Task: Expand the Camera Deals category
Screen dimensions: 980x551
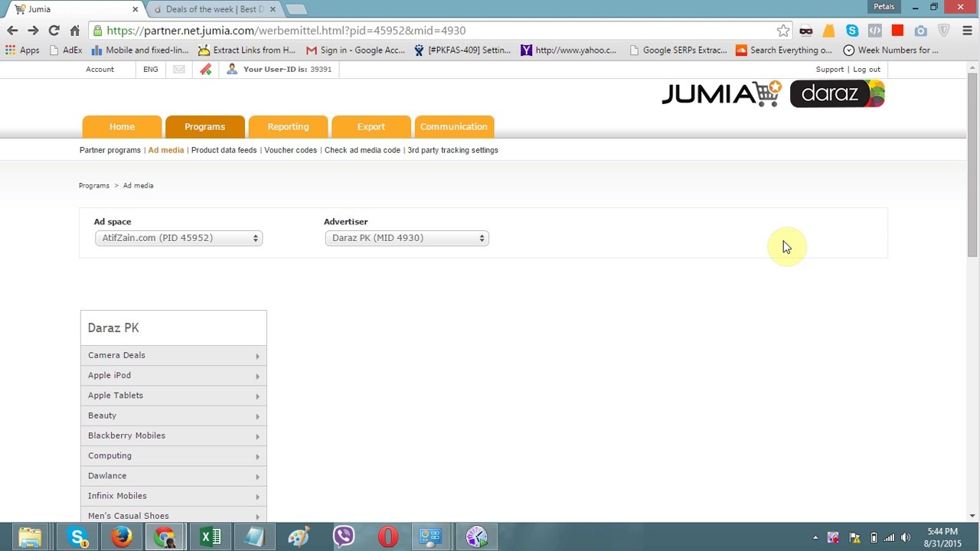Action: pyautogui.click(x=174, y=355)
